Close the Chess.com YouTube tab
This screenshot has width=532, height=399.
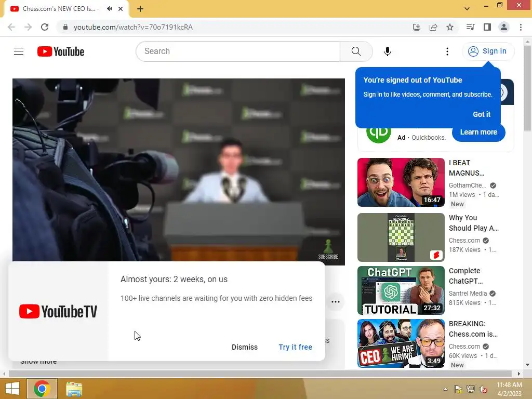[121, 9]
